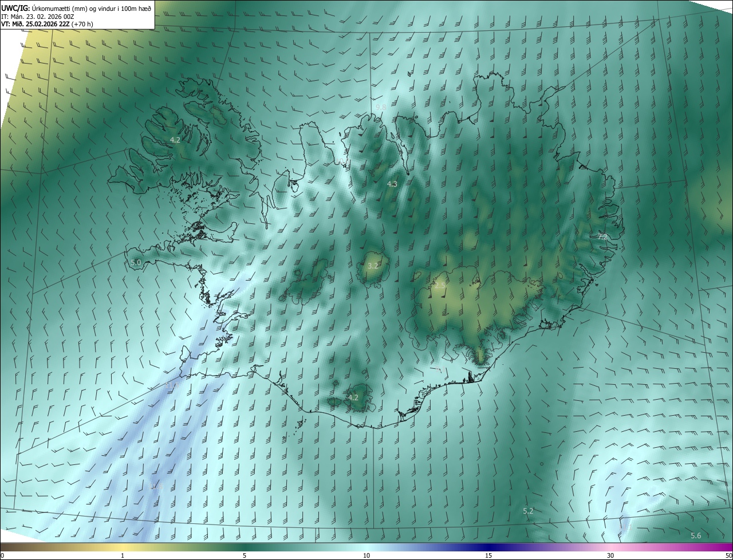Click the faint 11.5 value southwest of Reykjanes
This screenshot has height=560, width=733.
tap(172, 385)
